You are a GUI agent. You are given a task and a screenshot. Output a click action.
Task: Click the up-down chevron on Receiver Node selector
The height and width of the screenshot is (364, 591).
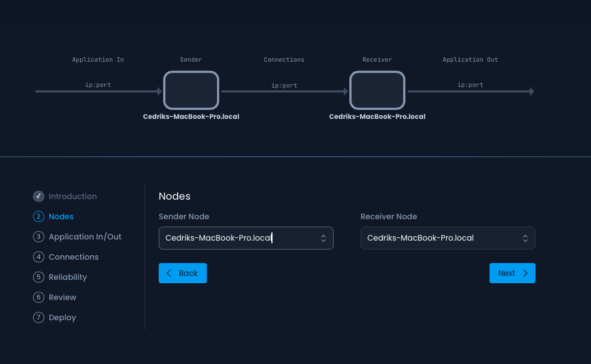pyautogui.click(x=525, y=238)
